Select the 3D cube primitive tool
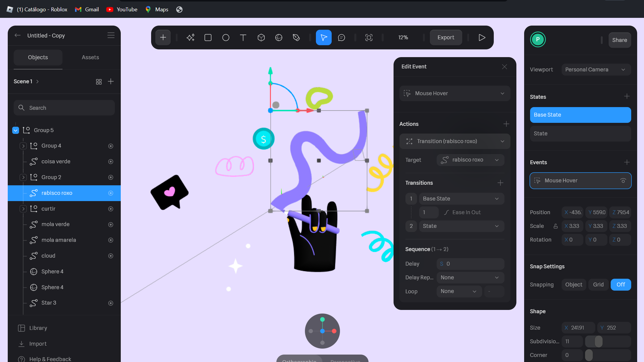Image resolution: width=644 pixels, height=362 pixels. pyautogui.click(x=261, y=37)
